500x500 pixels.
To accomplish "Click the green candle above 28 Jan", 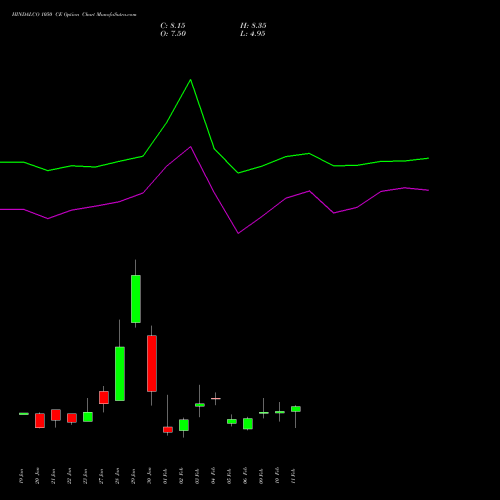I will (x=120, y=374).
